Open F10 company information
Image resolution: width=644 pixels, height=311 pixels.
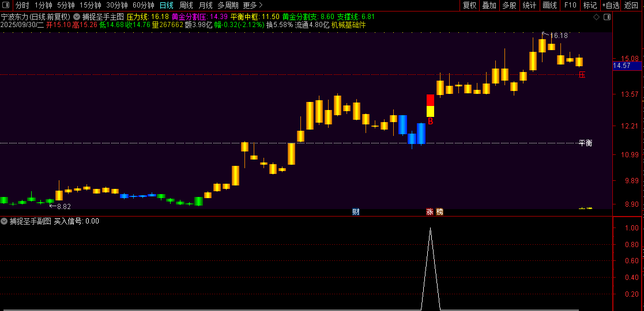(570, 5)
